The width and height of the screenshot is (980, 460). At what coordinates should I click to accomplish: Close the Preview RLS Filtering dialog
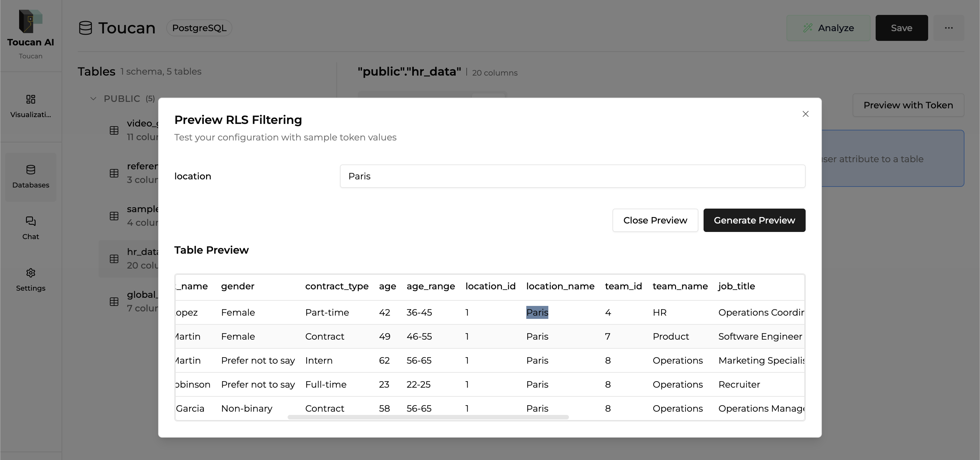pos(805,114)
